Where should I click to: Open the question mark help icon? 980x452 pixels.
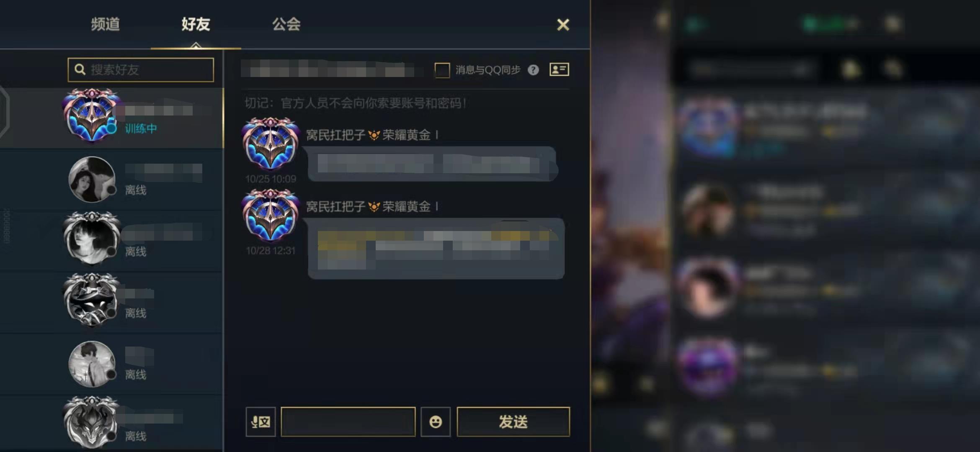point(533,70)
